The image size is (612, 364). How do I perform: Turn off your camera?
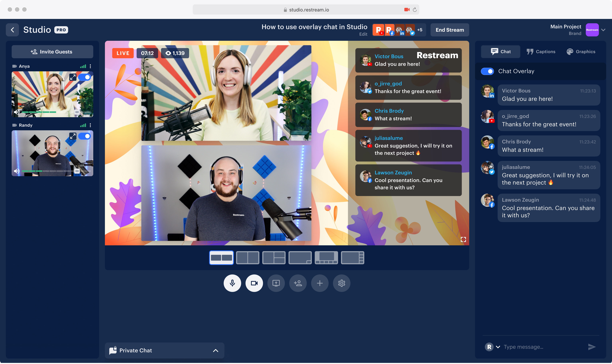[x=254, y=283]
